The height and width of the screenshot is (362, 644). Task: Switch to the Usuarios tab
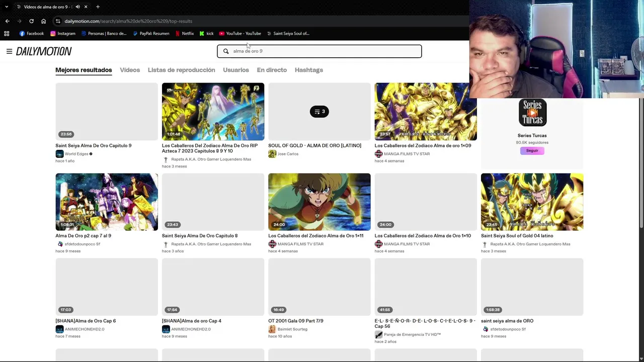click(x=236, y=70)
